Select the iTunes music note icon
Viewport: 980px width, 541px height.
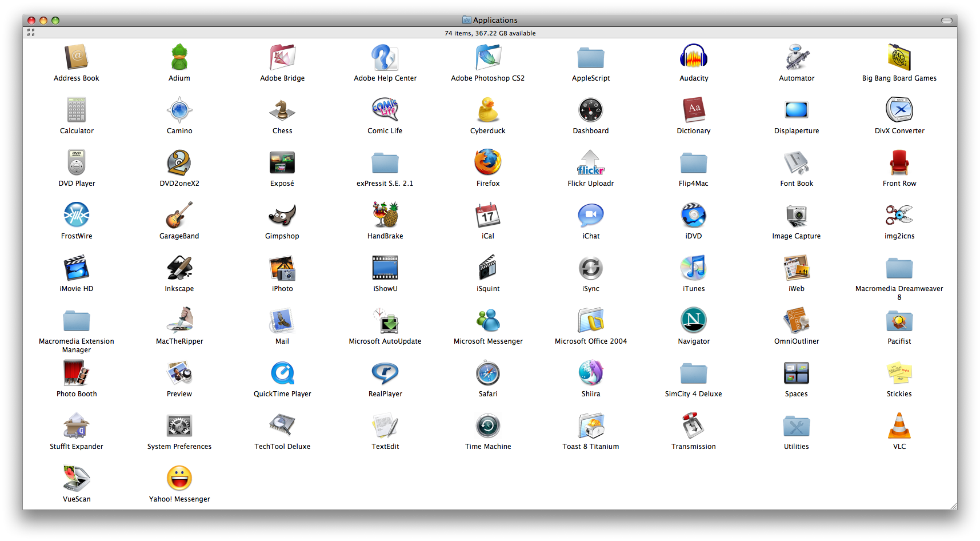tap(694, 268)
